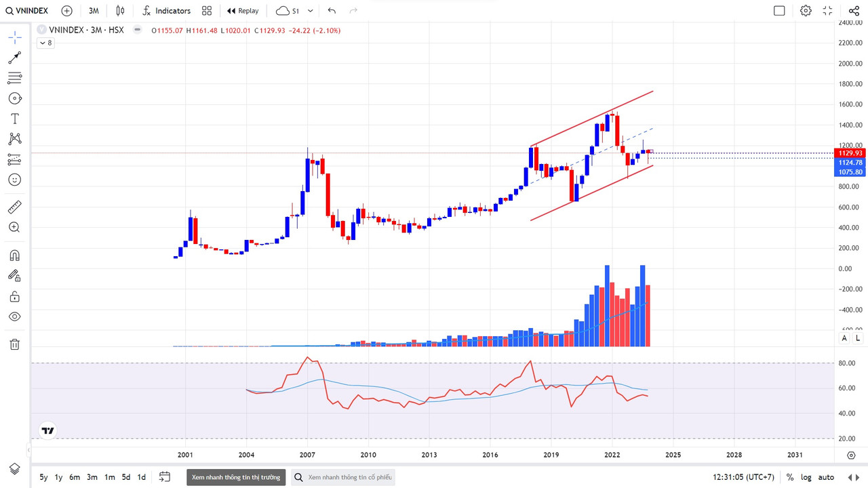Image resolution: width=868 pixels, height=488 pixels.
Task: Select the crosshair cursor tool
Action: tap(15, 37)
